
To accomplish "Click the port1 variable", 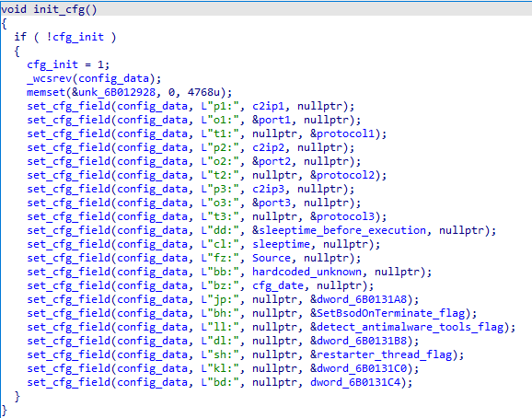I will [274, 120].
